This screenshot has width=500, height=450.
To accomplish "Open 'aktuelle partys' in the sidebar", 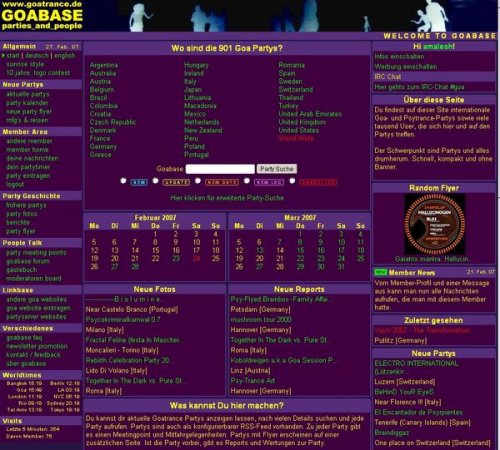I will coord(28,94).
